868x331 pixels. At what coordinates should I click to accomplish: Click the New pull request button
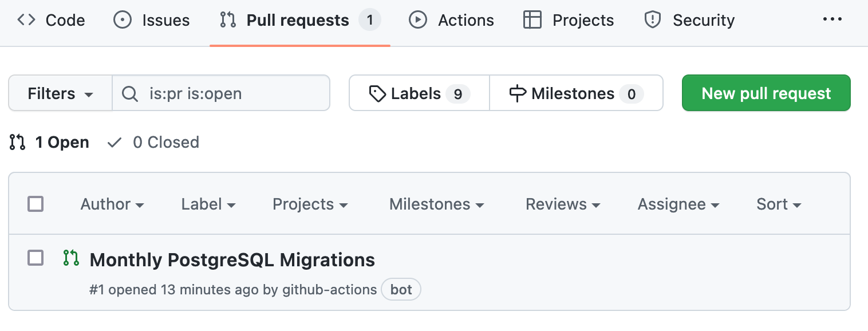point(766,93)
